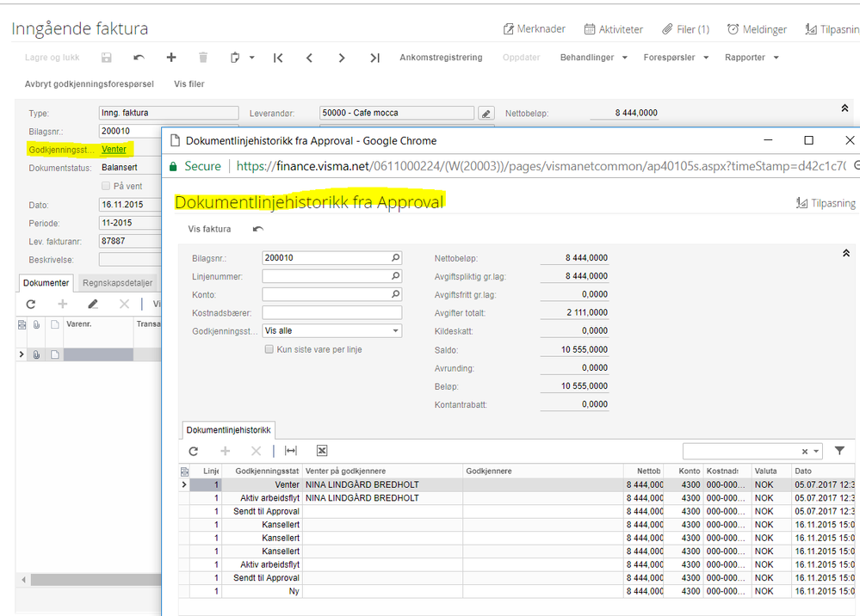860x616 pixels.
Task: Click the Lagre og lukk button
Action: tap(53, 58)
